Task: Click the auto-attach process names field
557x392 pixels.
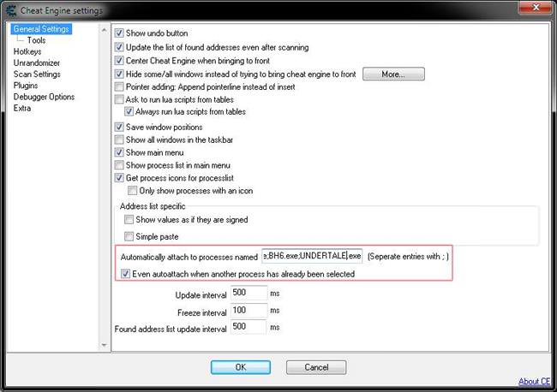Action: (x=312, y=256)
